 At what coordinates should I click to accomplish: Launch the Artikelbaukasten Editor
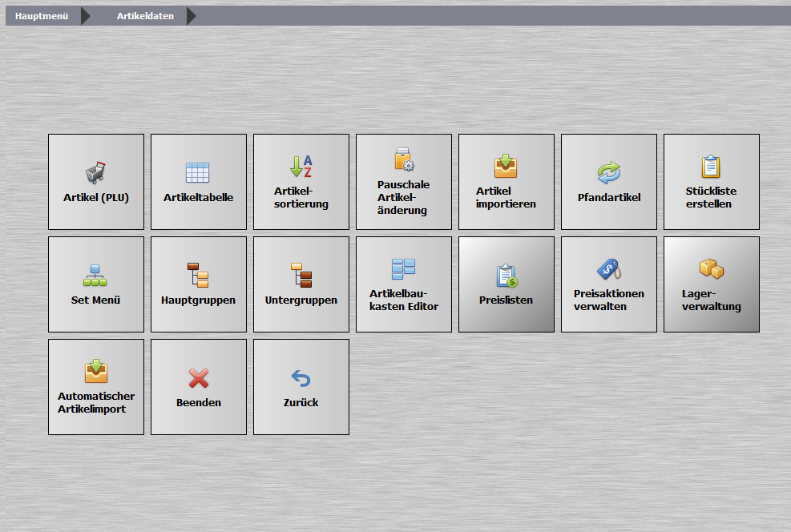pos(404,284)
